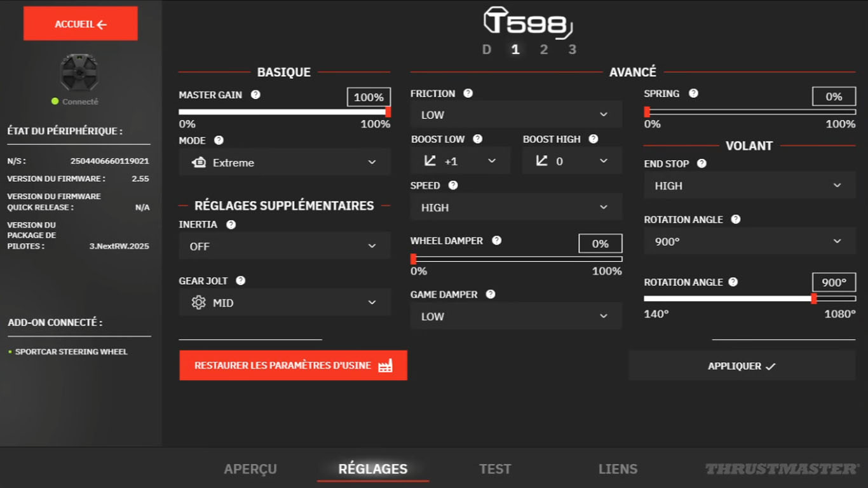Viewport: 868px width, 488px height.
Task: Switch to profile D
Action: coord(487,50)
